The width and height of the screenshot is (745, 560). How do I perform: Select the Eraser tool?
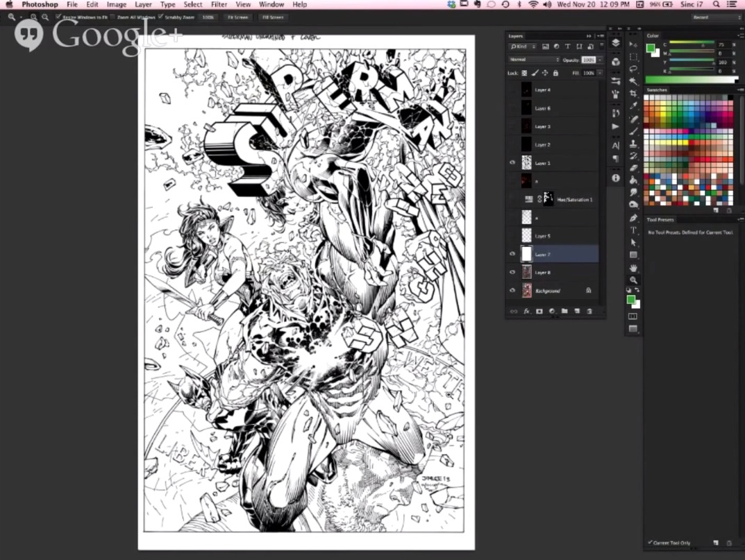click(x=633, y=168)
